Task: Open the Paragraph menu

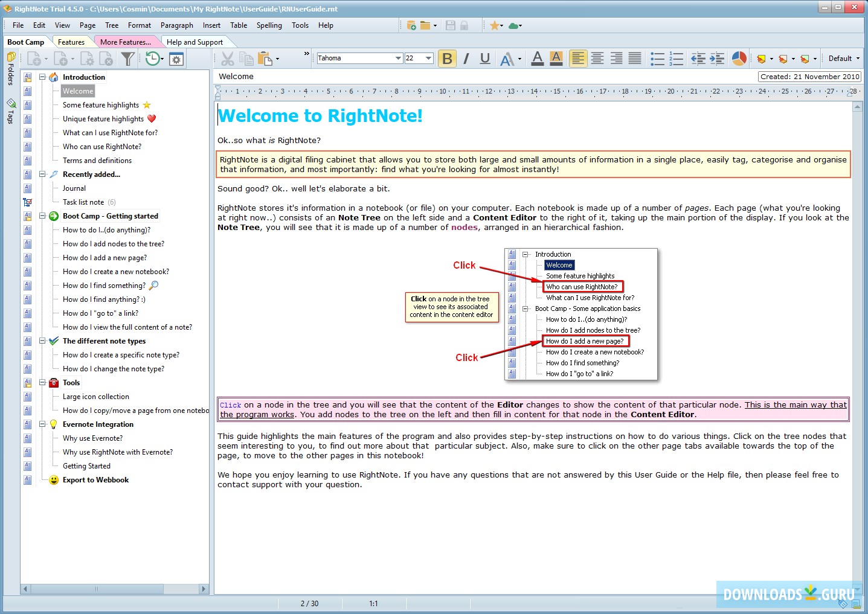Action: click(x=176, y=25)
